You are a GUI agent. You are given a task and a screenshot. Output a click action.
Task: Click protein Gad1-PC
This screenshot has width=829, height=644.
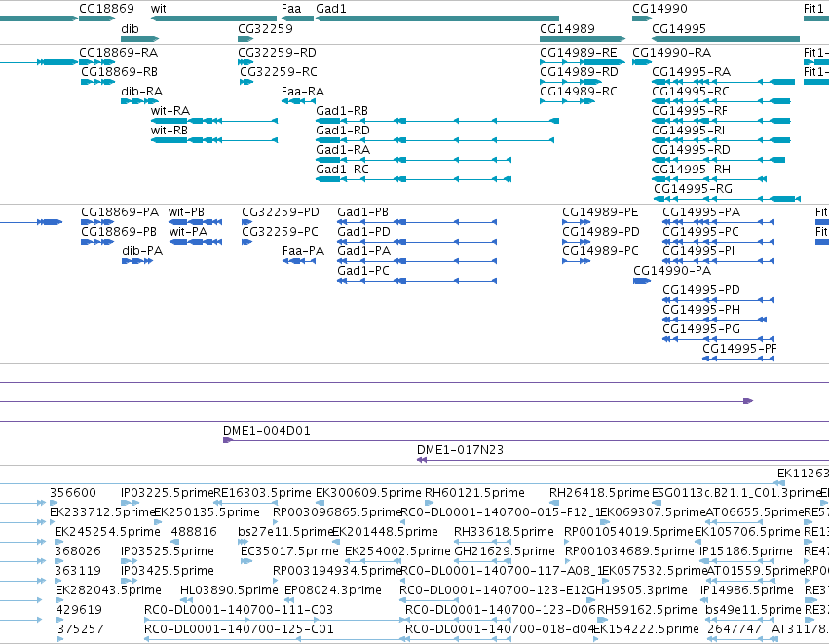pyautogui.click(x=417, y=281)
